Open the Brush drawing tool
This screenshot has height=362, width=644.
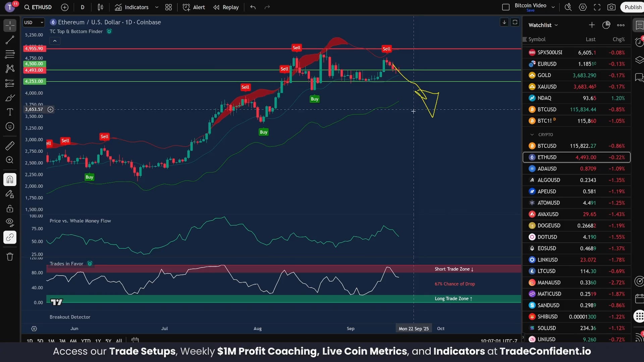pos(10,98)
